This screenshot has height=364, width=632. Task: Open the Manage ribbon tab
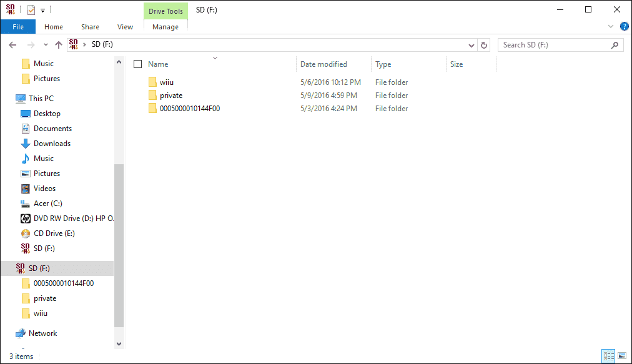point(165,27)
